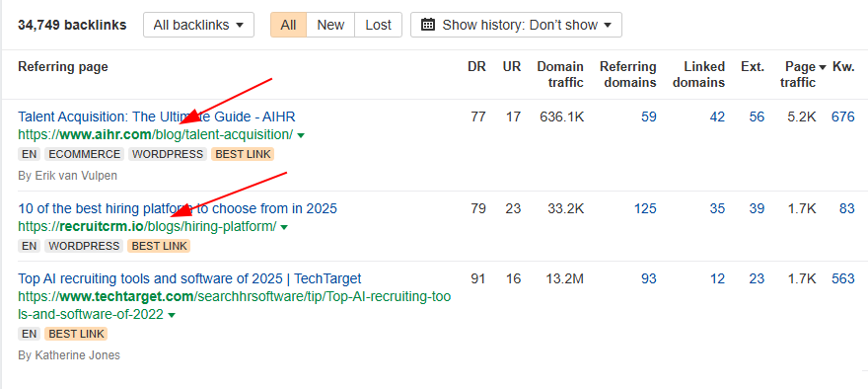Expand the aihr.com URL caret
The height and width of the screenshot is (389, 868).
tap(301, 135)
